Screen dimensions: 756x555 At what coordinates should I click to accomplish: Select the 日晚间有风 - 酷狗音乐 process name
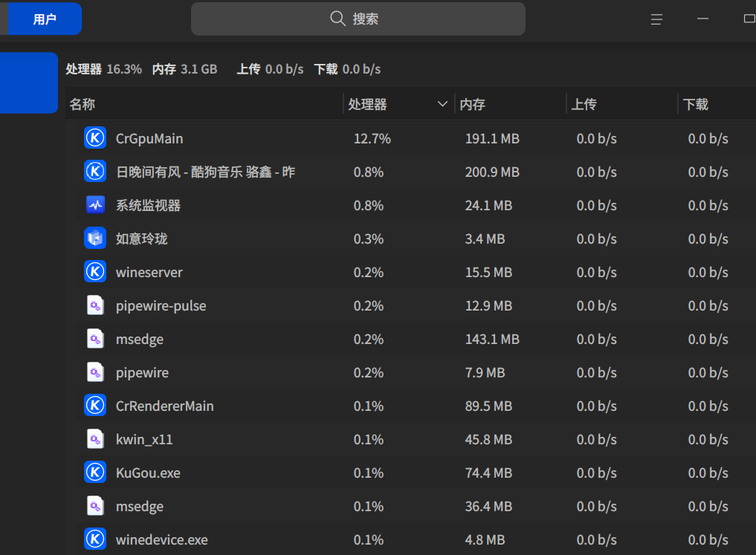pos(205,172)
